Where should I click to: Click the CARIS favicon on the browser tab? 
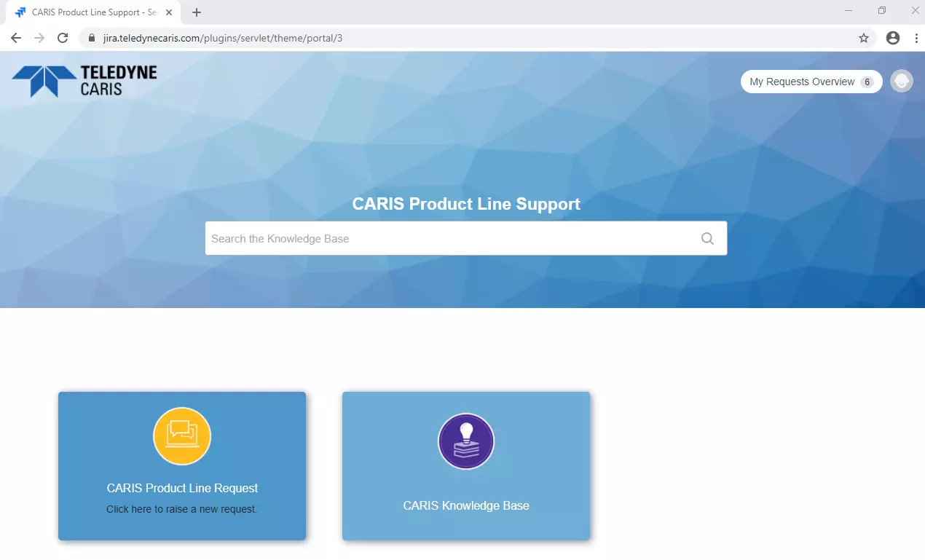pos(21,12)
